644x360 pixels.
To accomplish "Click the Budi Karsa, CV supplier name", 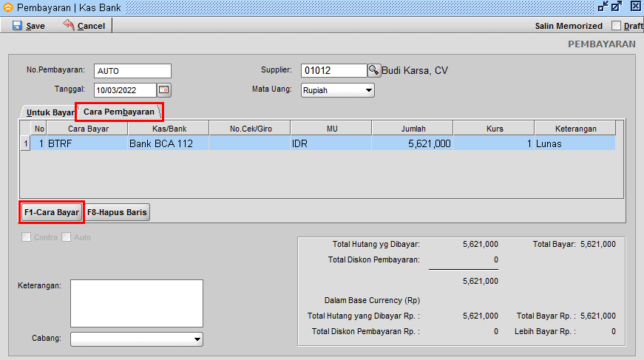I will 415,71.
